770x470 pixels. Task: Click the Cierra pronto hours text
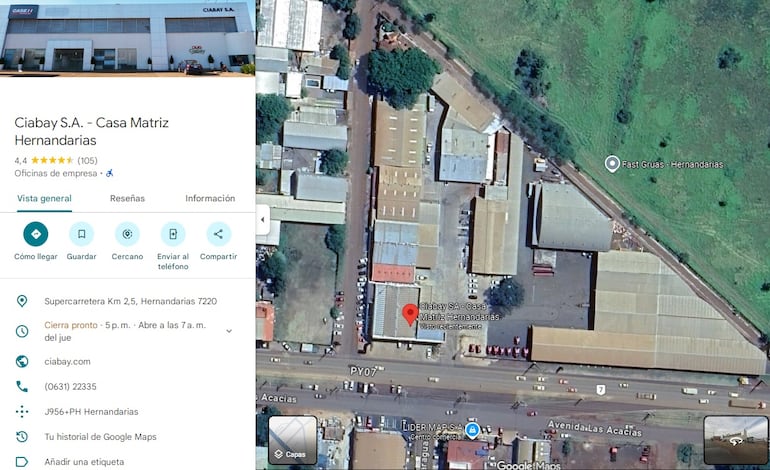click(x=71, y=325)
